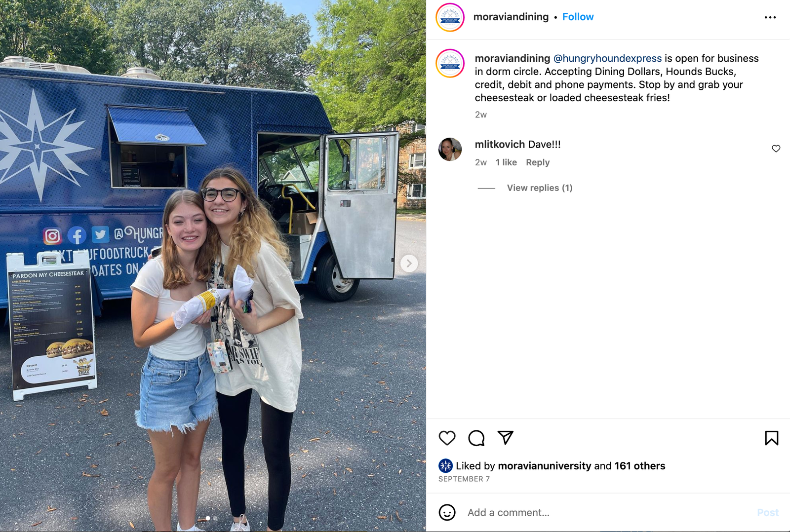Reply to mlitkovich's comment
Viewport: 790px width, 532px height.
[x=537, y=162]
